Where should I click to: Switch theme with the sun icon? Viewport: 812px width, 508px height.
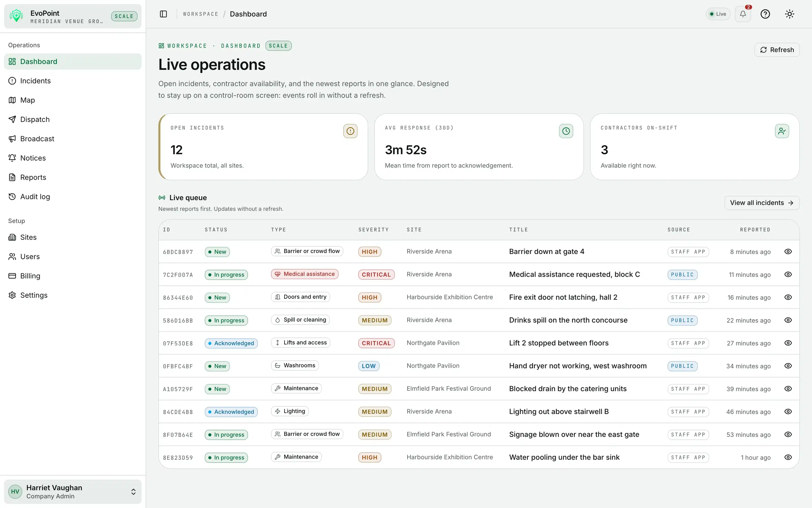[x=789, y=14]
